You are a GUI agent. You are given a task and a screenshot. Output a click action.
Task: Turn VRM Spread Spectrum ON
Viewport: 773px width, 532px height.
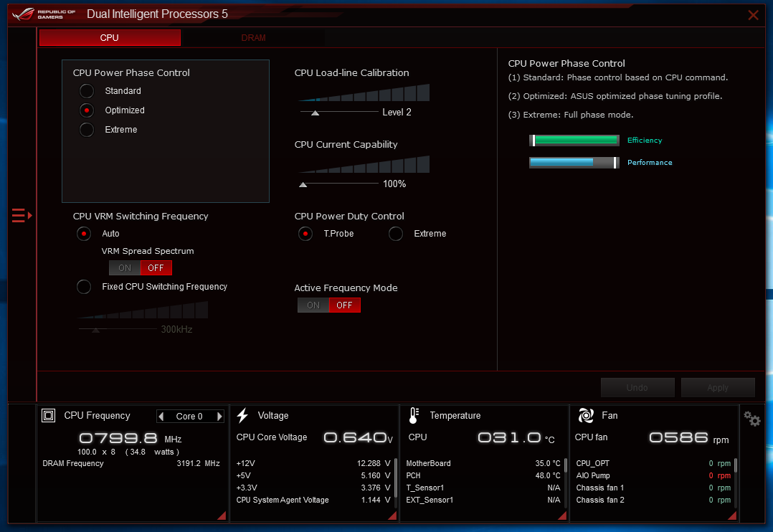point(125,267)
